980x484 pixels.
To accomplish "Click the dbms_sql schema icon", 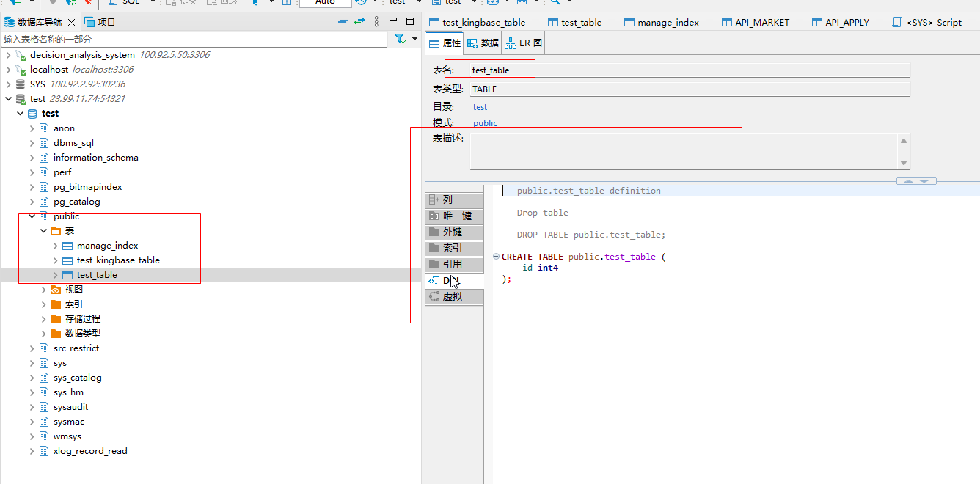I will 44,143.
